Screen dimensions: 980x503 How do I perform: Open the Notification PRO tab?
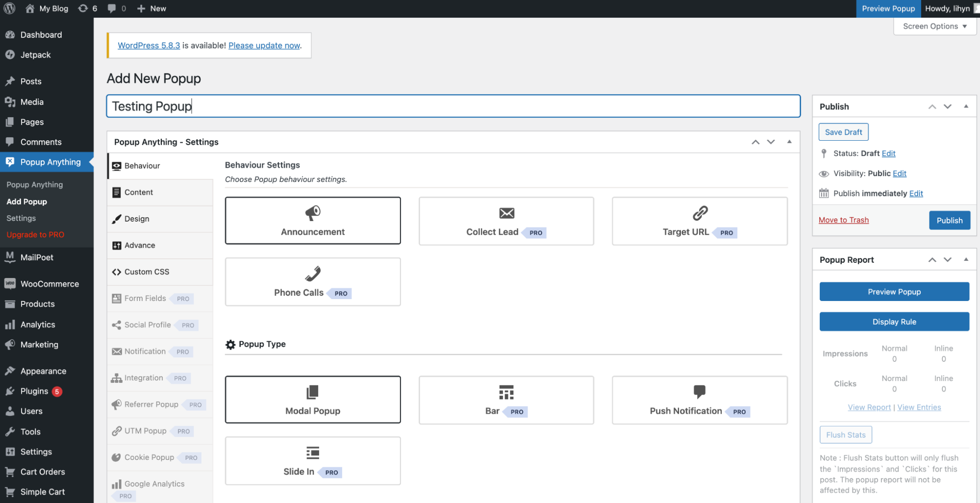point(160,352)
